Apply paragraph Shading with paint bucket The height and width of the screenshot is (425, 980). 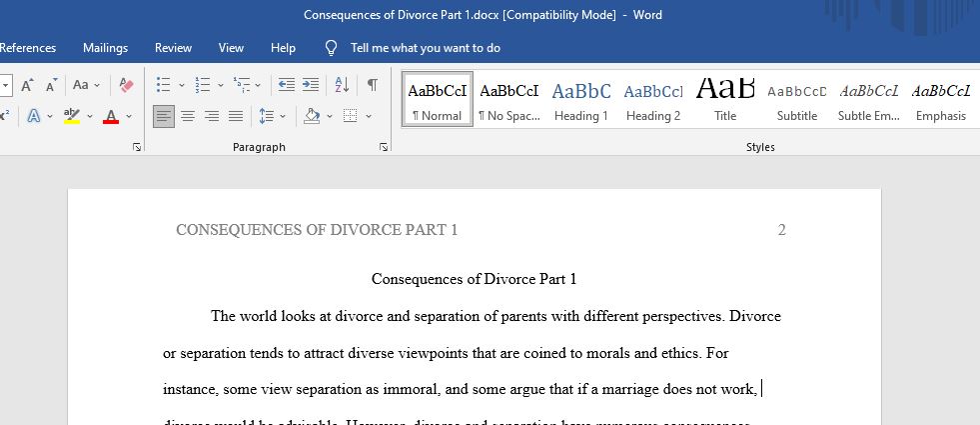[312, 116]
